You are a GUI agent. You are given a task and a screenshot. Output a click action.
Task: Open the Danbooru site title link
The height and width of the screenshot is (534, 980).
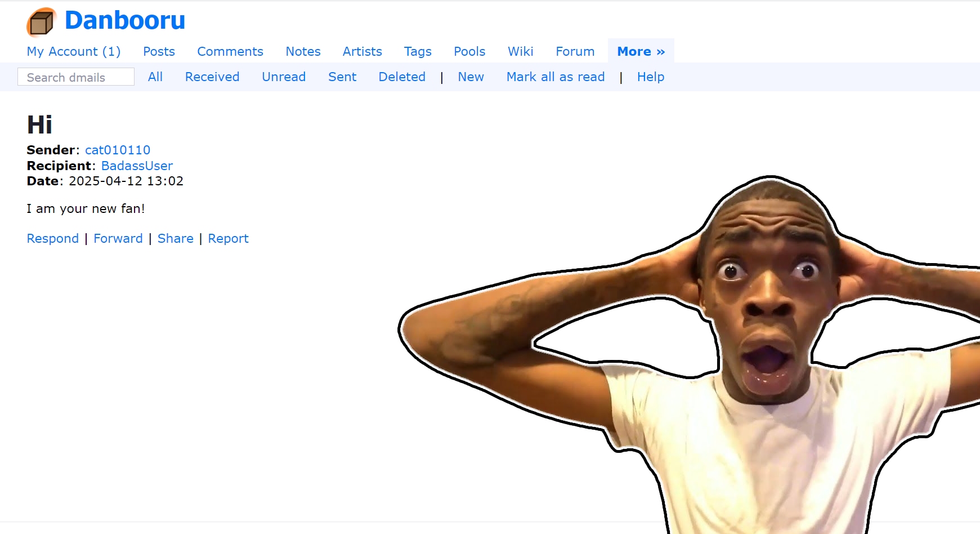[x=125, y=20]
